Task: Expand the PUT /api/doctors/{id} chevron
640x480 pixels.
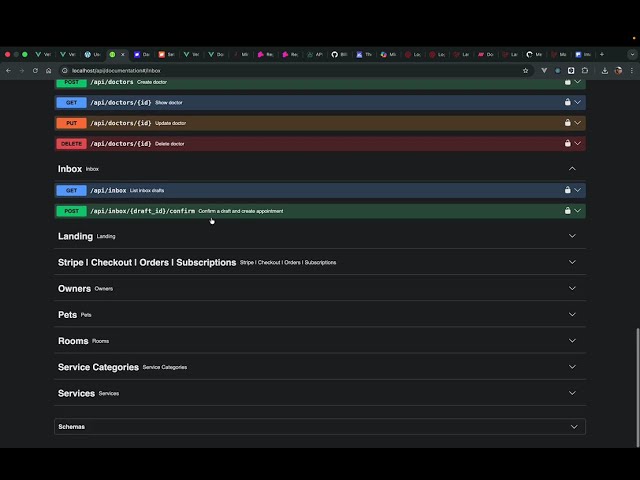Action: [578, 122]
